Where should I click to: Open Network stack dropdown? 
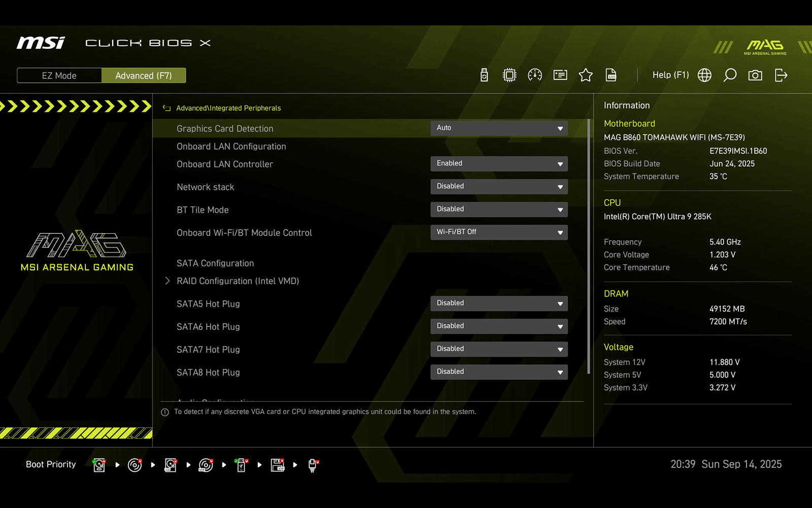click(499, 186)
